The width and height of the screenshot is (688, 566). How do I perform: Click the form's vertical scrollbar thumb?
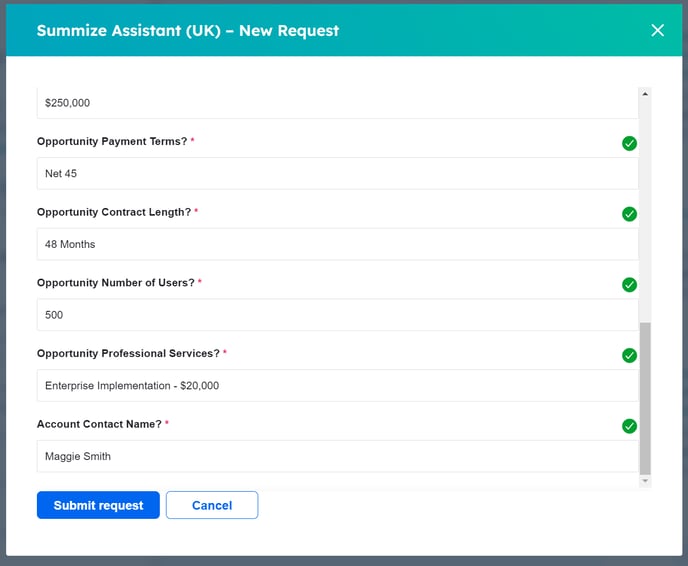tap(645, 398)
